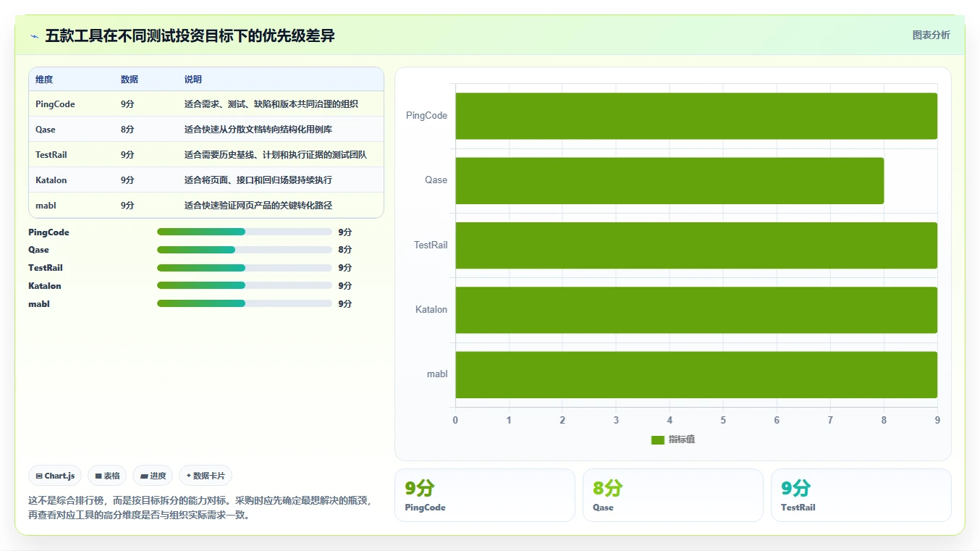Select the Chart.js tag chip
This screenshot has width=980, height=551.
click(x=56, y=476)
